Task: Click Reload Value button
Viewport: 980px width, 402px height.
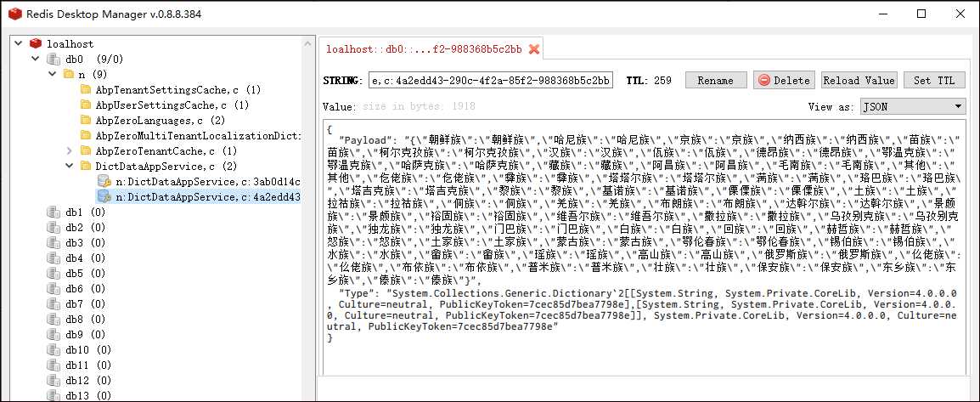Action: [x=859, y=80]
